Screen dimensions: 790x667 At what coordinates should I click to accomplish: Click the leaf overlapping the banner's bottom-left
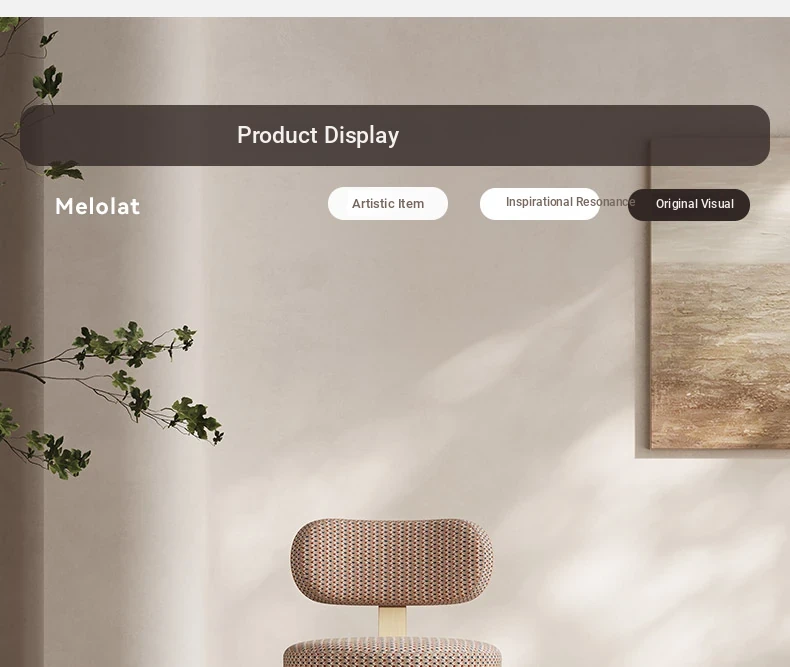pos(64,170)
